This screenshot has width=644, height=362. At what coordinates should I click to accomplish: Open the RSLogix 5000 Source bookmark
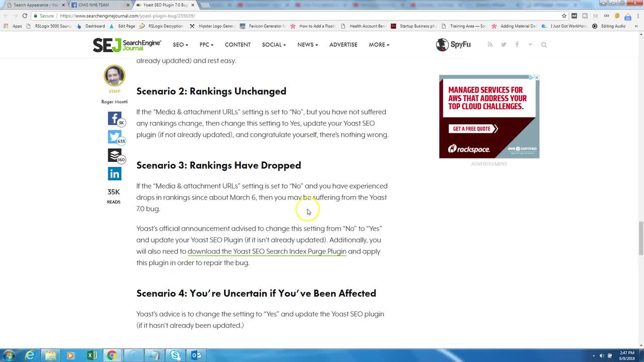(50, 26)
